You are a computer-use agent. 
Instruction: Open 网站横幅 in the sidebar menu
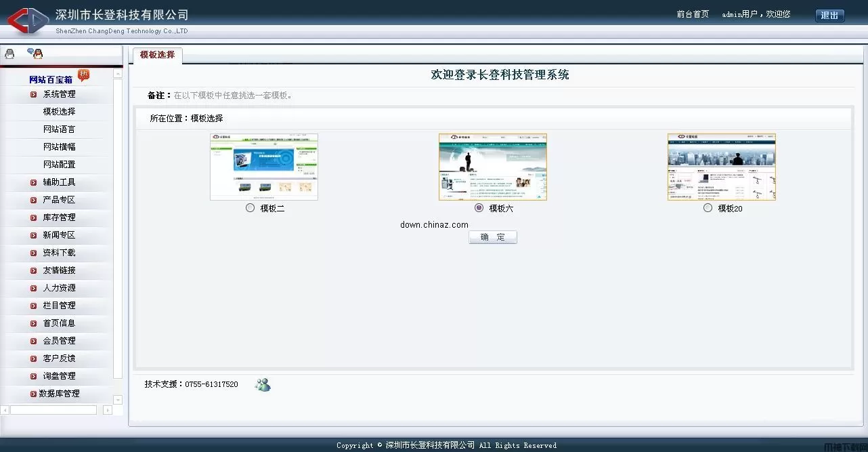[60, 147]
